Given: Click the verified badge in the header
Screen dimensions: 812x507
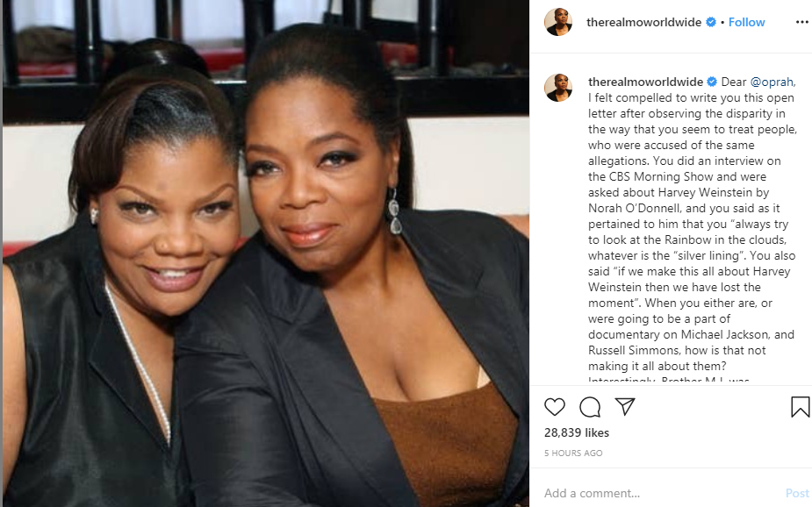Looking at the screenshot, I should pyautogui.click(x=711, y=22).
